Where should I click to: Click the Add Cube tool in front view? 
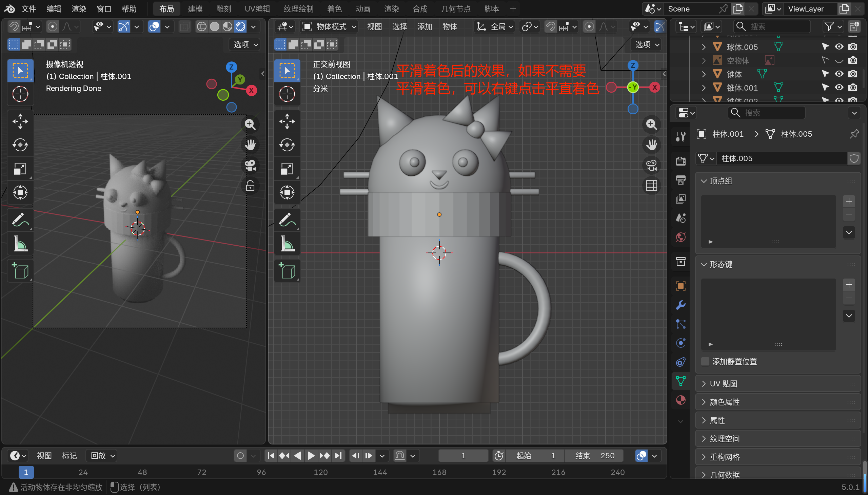[x=287, y=271]
